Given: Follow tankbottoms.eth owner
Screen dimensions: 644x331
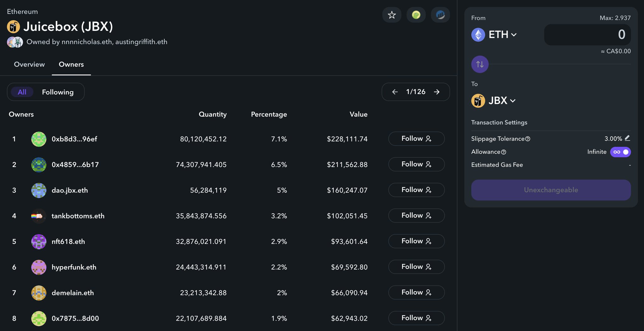Looking at the screenshot, I should pyautogui.click(x=416, y=216).
